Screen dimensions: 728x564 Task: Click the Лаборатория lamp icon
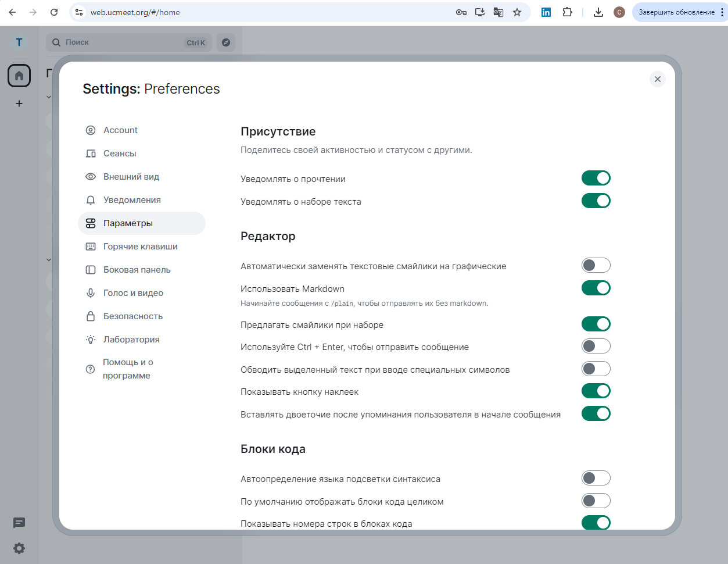[x=91, y=339]
